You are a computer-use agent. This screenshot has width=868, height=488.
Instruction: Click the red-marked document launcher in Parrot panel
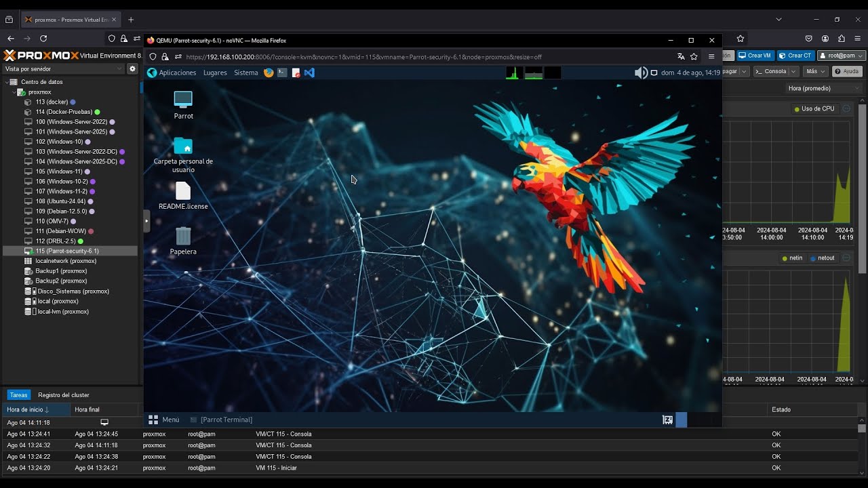[296, 73]
